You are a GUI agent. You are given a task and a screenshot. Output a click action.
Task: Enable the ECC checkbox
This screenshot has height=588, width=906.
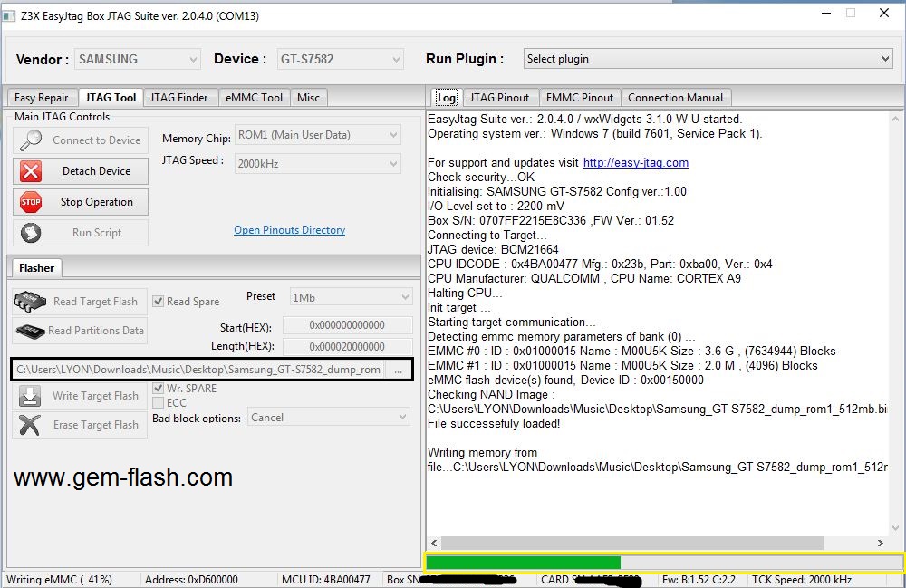(x=158, y=402)
